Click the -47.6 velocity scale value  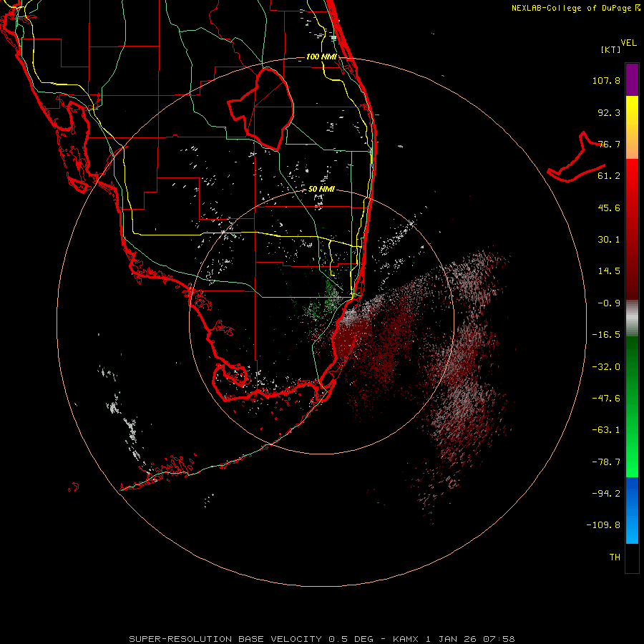(606, 399)
